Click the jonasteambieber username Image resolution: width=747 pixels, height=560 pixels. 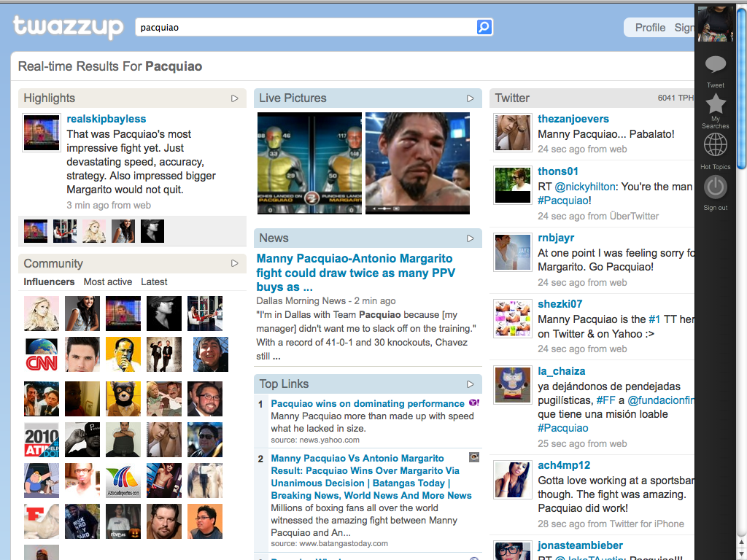580,545
